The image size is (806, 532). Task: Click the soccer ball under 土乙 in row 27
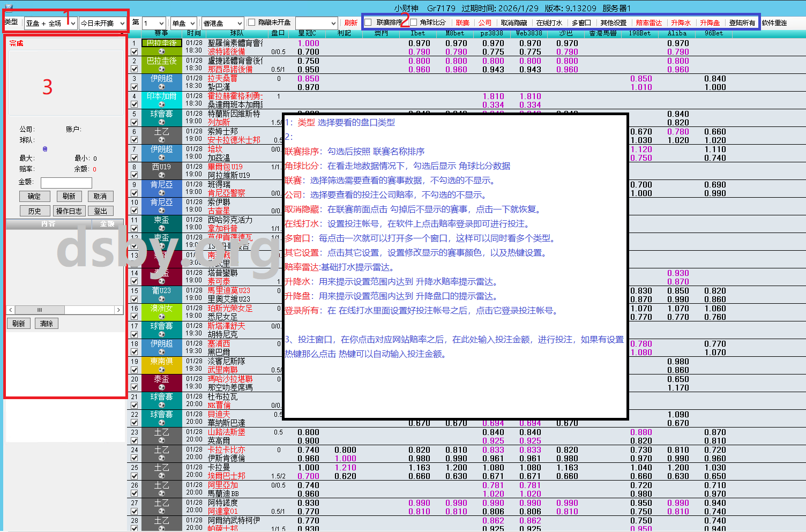coord(162,511)
